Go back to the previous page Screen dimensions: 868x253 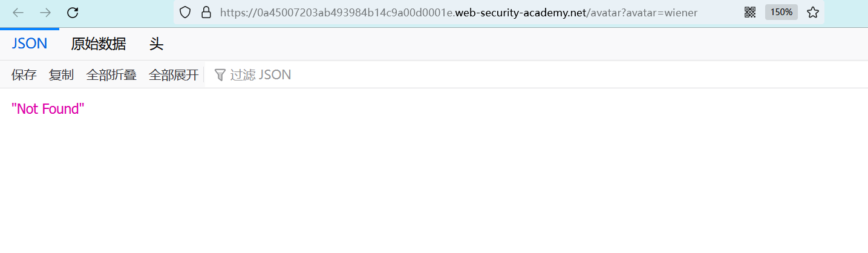(18, 12)
